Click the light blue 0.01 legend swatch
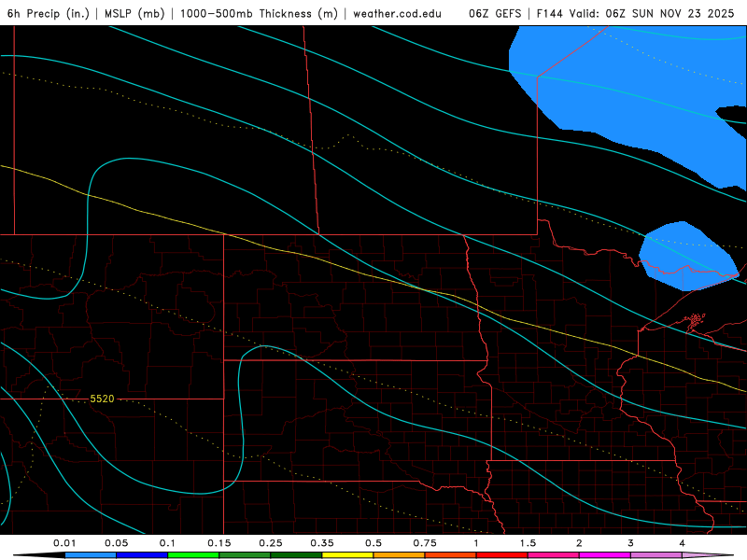This screenshot has width=747, height=560. click(x=91, y=555)
